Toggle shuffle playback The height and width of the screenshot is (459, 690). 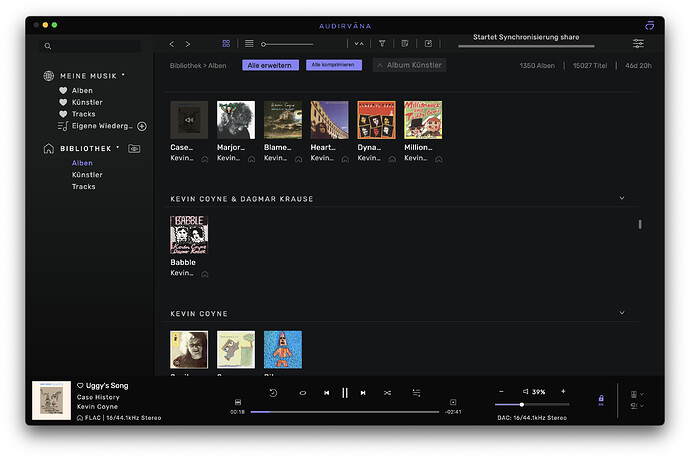point(387,393)
